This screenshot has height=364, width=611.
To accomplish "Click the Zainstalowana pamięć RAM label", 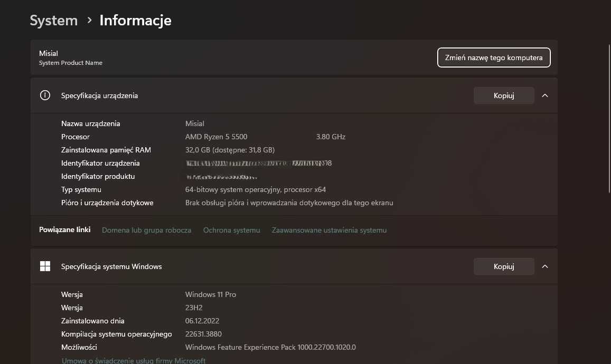I will click(x=106, y=150).
